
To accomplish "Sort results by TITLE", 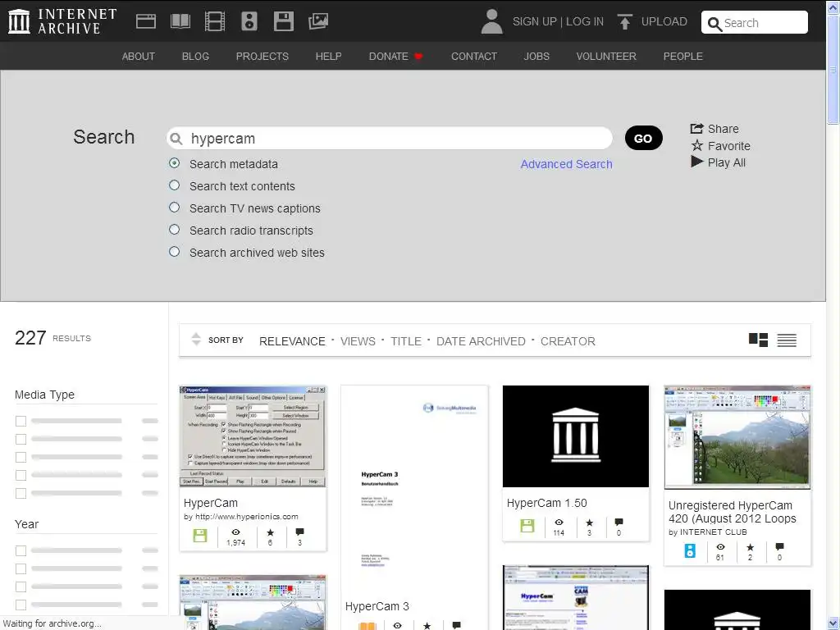I will click(406, 341).
